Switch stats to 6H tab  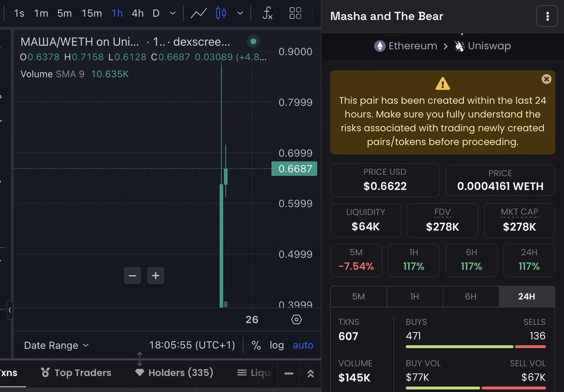(x=470, y=296)
